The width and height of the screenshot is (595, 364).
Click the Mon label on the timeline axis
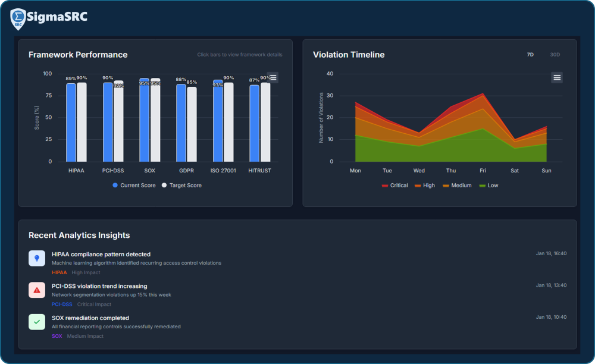[x=355, y=171]
